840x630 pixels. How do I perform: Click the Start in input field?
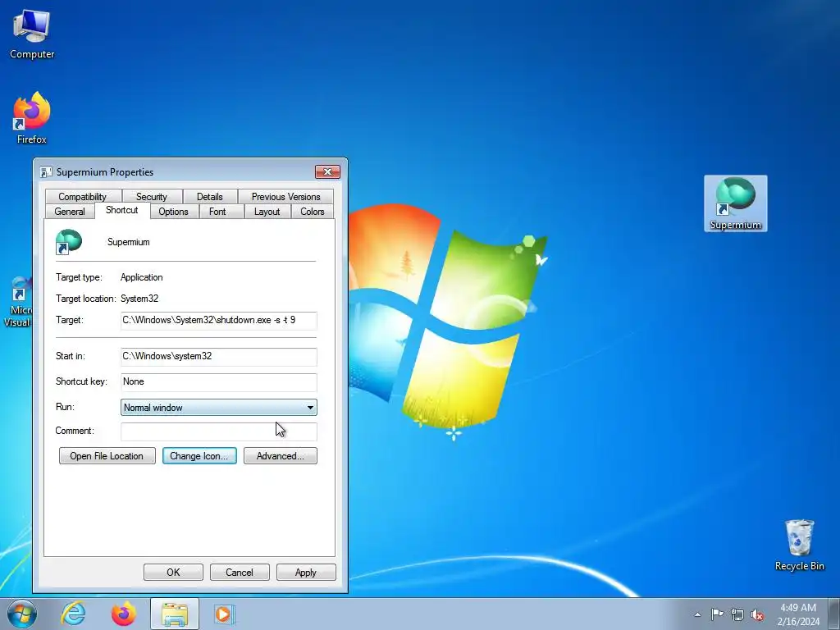[x=218, y=356]
